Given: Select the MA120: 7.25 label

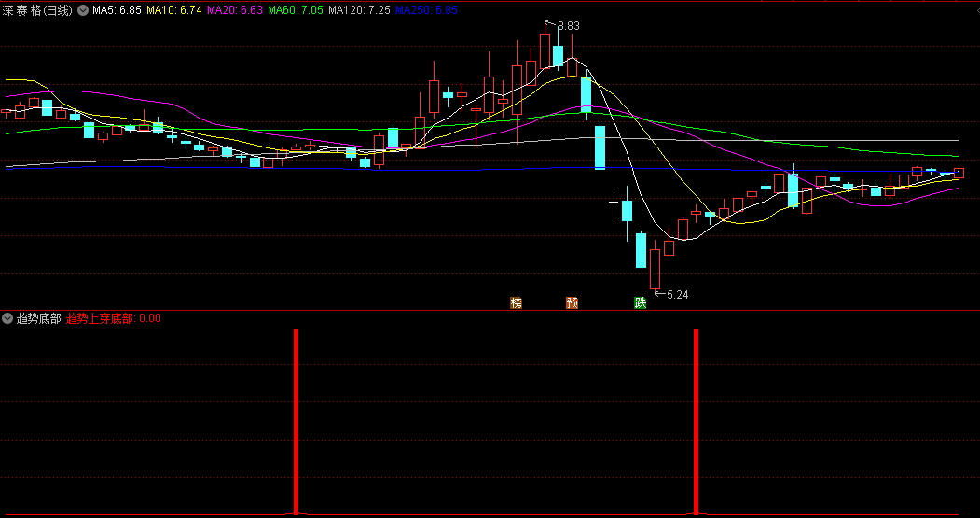Looking at the screenshot, I should (x=359, y=10).
